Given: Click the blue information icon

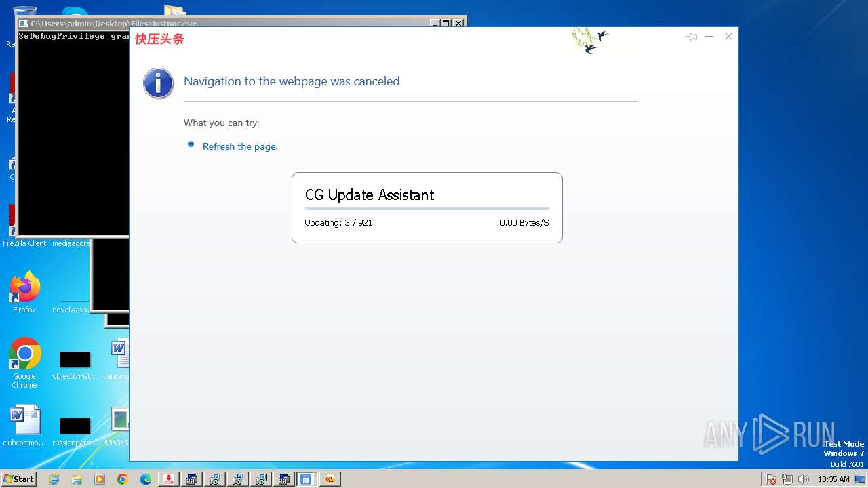Looking at the screenshot, I should click(159, 83).
